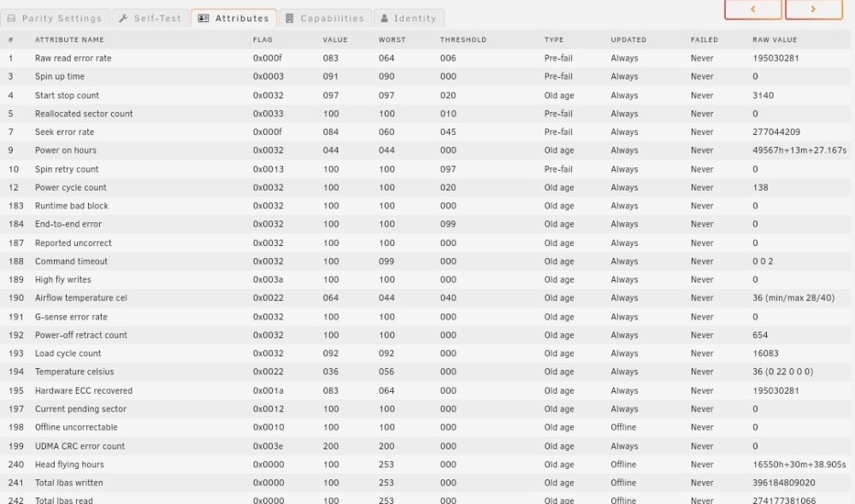Click the previous arrow button
The height and width of the screenshot is (504, 855).
[x=753, y=9]
